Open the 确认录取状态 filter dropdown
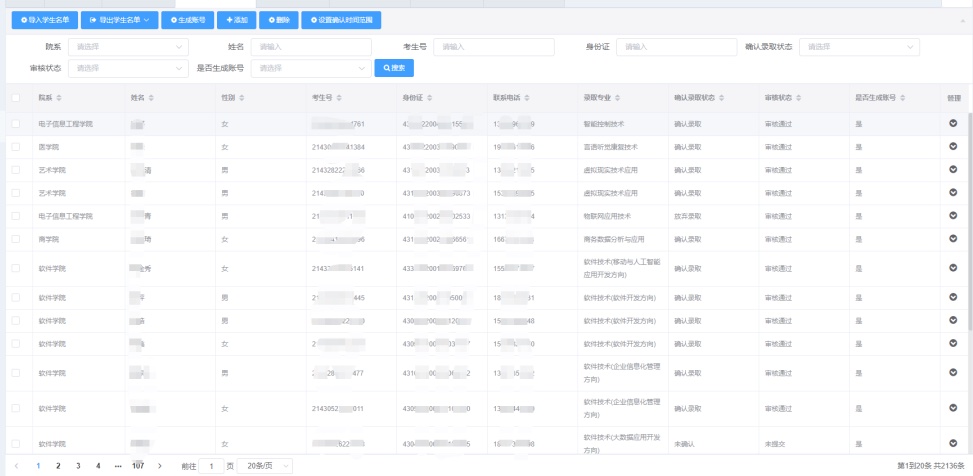The image size is (973, 476). point(860,47)
